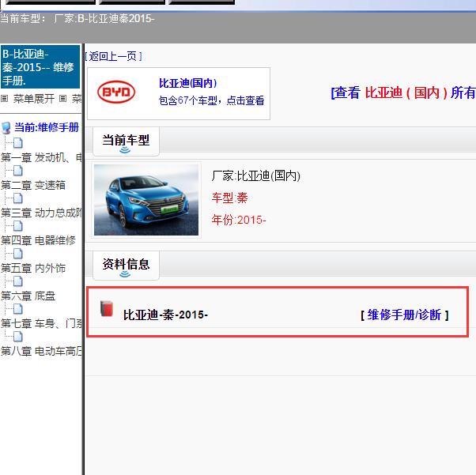This screenshot has height=475, width=476.
Task: Click the document icon above 第二章 变速箱
Action: pos(18,171)
